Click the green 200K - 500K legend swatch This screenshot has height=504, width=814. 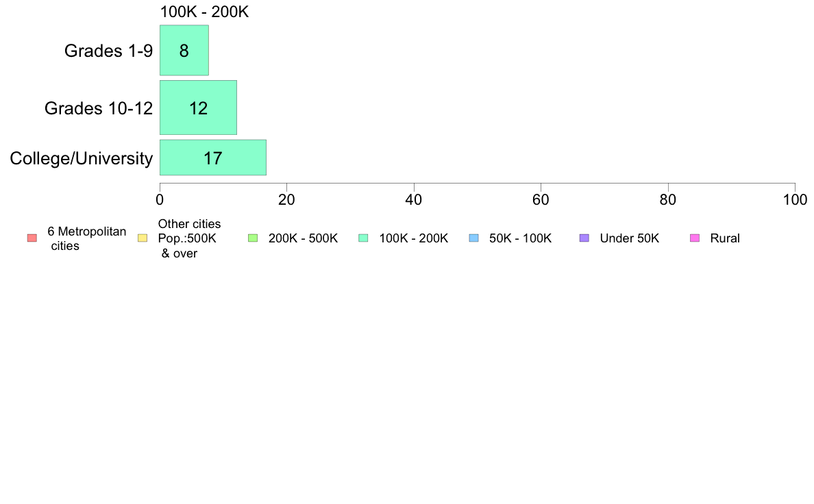coord(253,238)
